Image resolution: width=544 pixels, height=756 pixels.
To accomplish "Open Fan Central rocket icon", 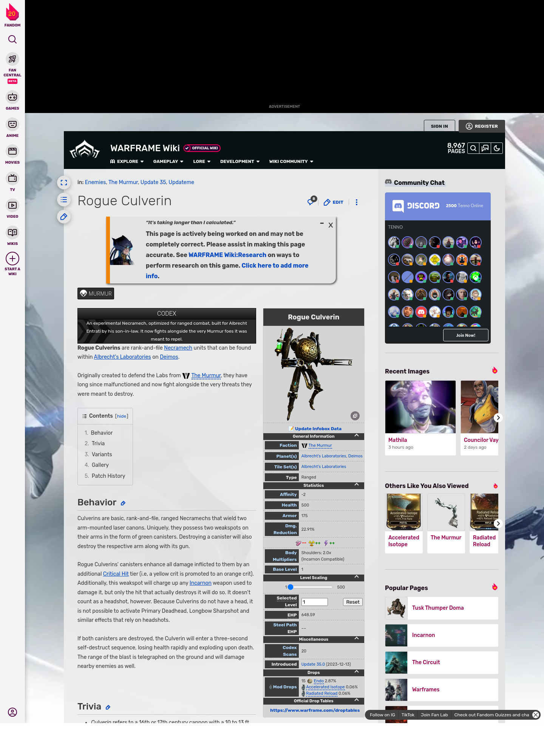I will [x=12, y=59].
